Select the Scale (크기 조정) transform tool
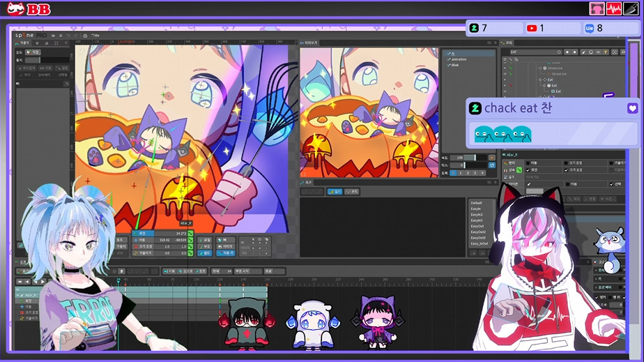The height and width of the screenshot is (362, 644). [143, 246]
